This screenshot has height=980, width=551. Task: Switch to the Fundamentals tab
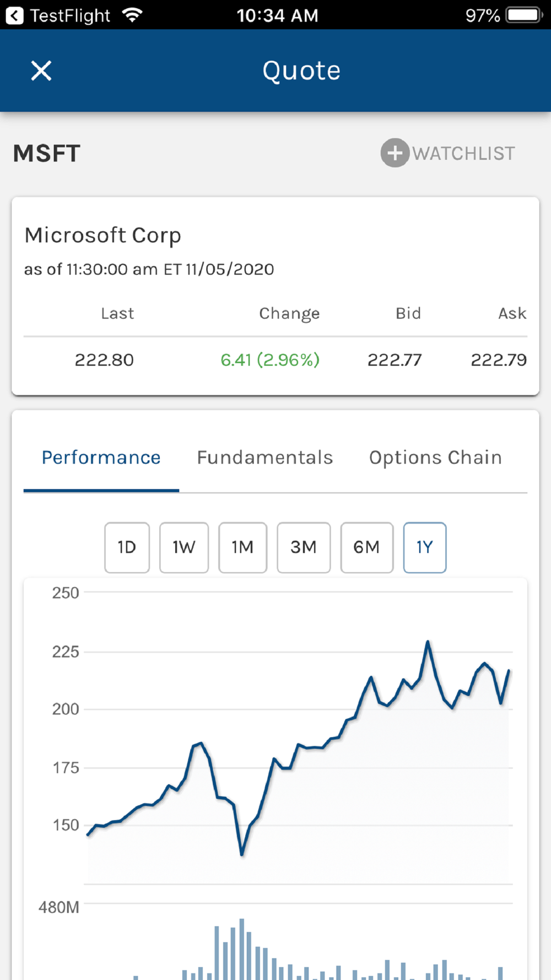[265, 457]
